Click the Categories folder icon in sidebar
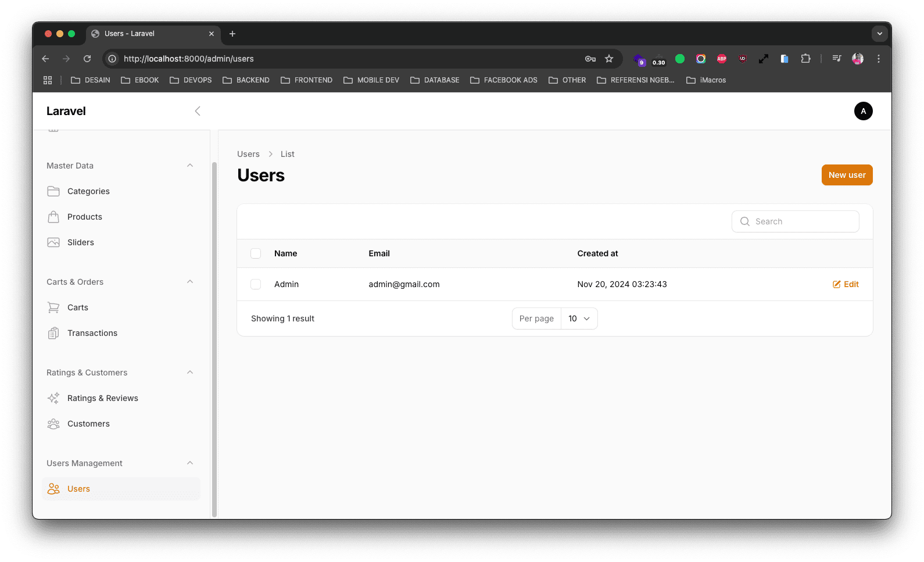Viewport: 924px width, 562px height. tap(53, 191)
